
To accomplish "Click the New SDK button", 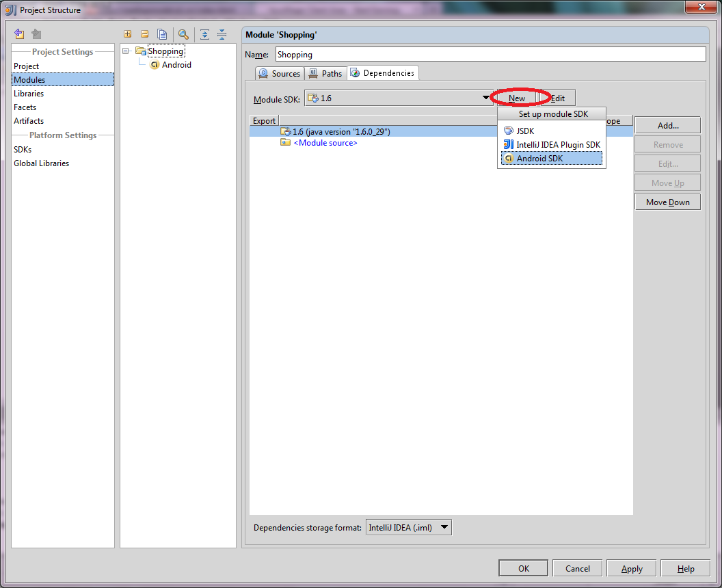I will [516, 98].
